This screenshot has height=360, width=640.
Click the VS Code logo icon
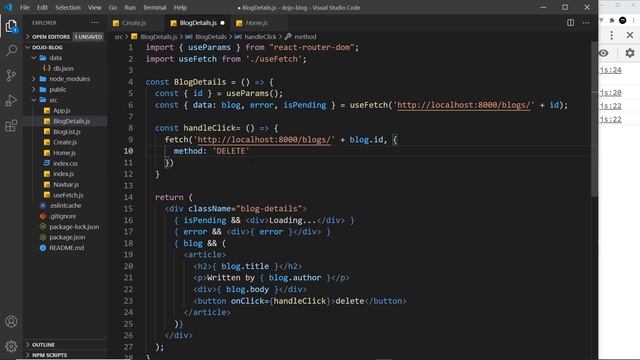tap(8, 7)
